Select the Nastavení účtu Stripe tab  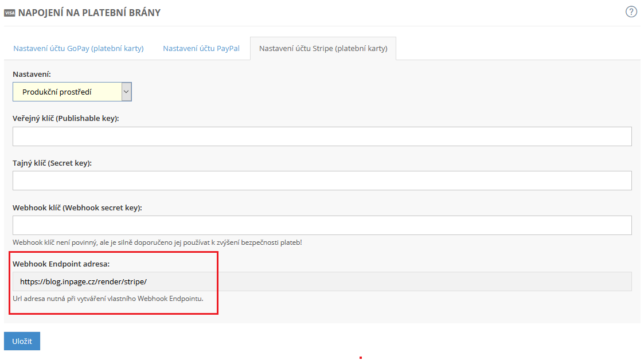[323, 48]
